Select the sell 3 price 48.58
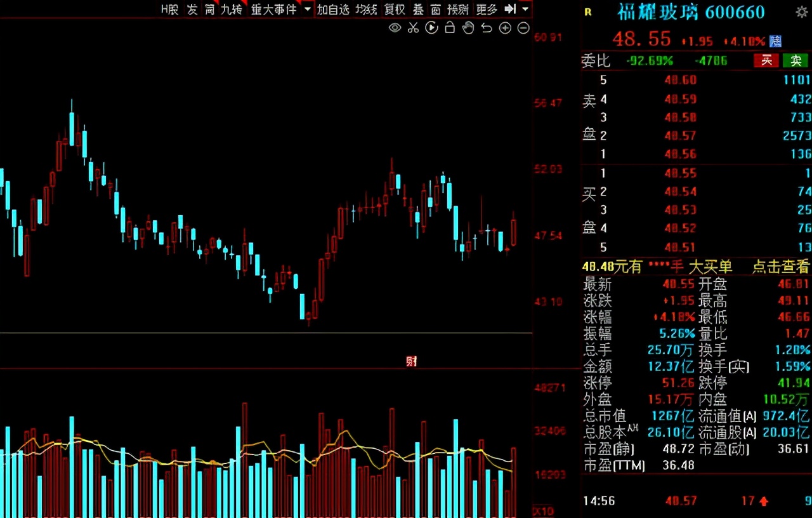The image size is (812, 518). tap(680, 117)
